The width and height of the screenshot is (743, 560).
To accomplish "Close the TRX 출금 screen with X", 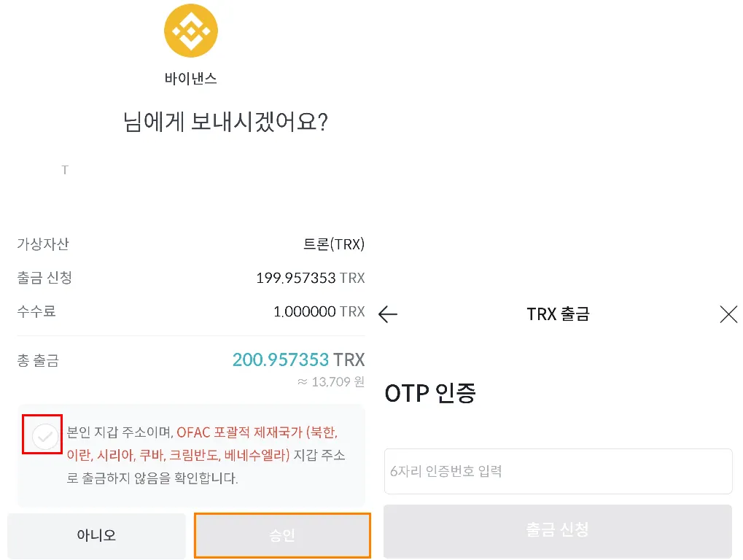I will (728, 314).
